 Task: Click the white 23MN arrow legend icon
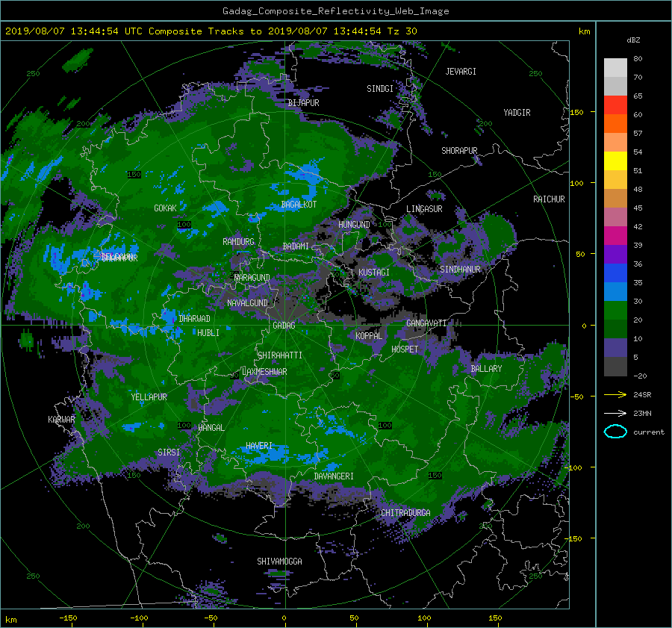click(x=615, y=414)
